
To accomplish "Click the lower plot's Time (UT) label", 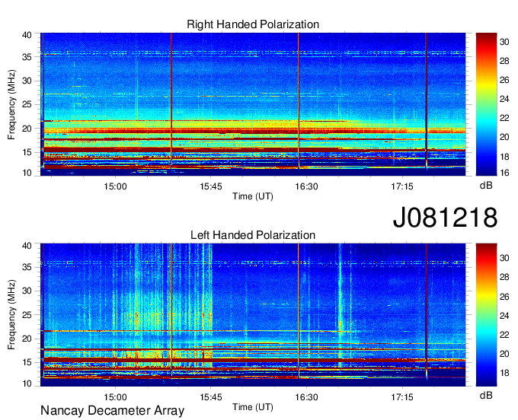I will pos(253,407).
